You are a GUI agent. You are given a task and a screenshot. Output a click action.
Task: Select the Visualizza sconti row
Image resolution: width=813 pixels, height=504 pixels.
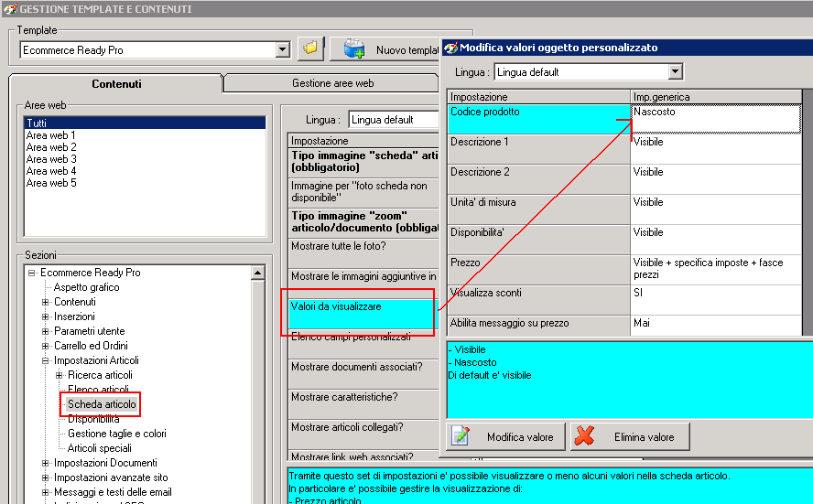click(538, 299)
